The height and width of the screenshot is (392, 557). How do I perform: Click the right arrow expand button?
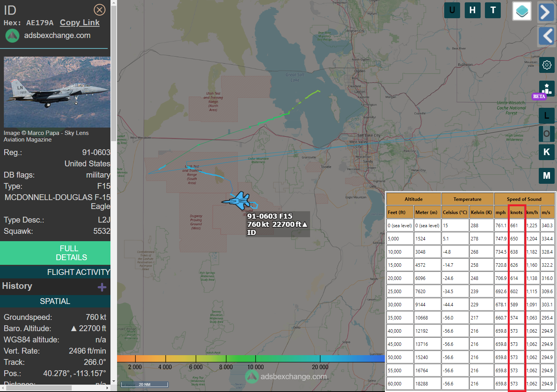pos(546,12)
